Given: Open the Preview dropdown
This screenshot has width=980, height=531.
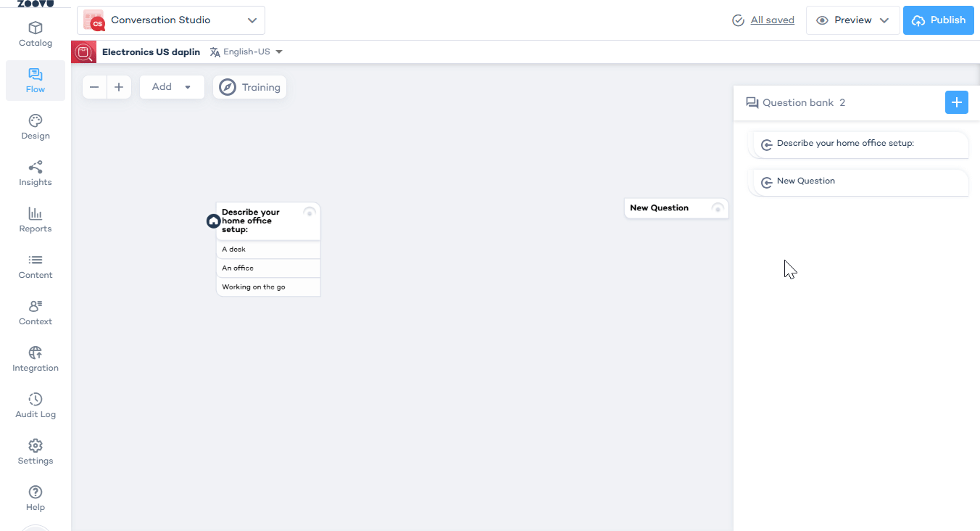Looking at the screenshot, I should [852, 20].
